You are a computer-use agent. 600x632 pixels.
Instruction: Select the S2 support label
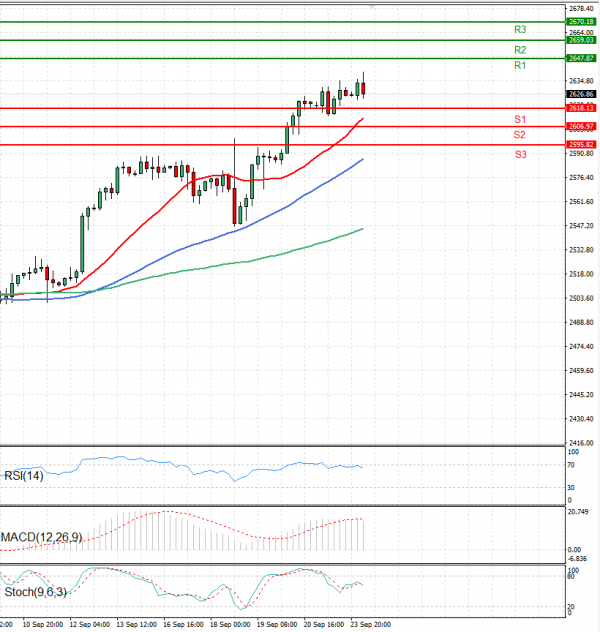520,134
